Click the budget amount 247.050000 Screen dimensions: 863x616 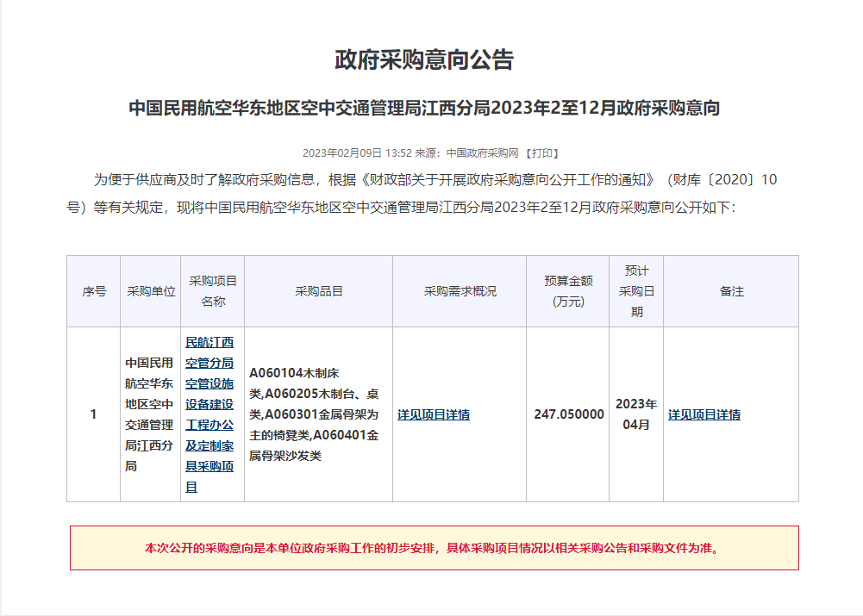[x=568, y=414]
